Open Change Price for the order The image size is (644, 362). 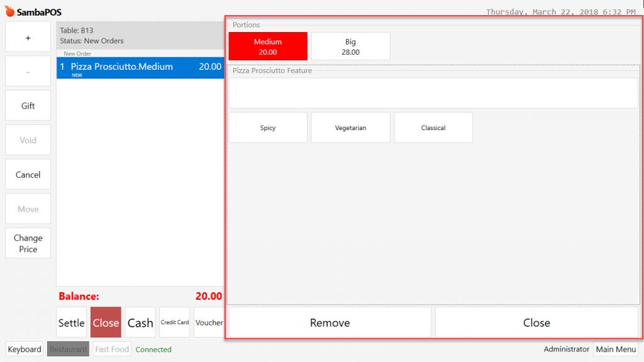28,243
